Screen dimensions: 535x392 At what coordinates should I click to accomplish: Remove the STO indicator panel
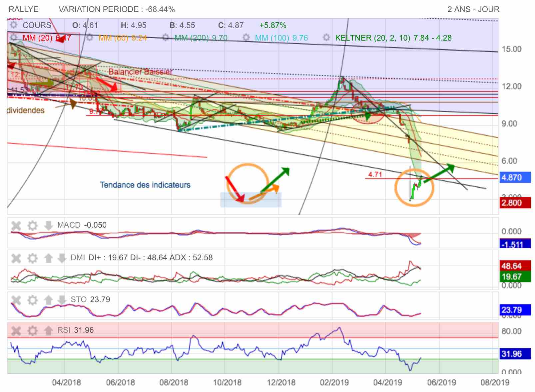tap(16, 300)
